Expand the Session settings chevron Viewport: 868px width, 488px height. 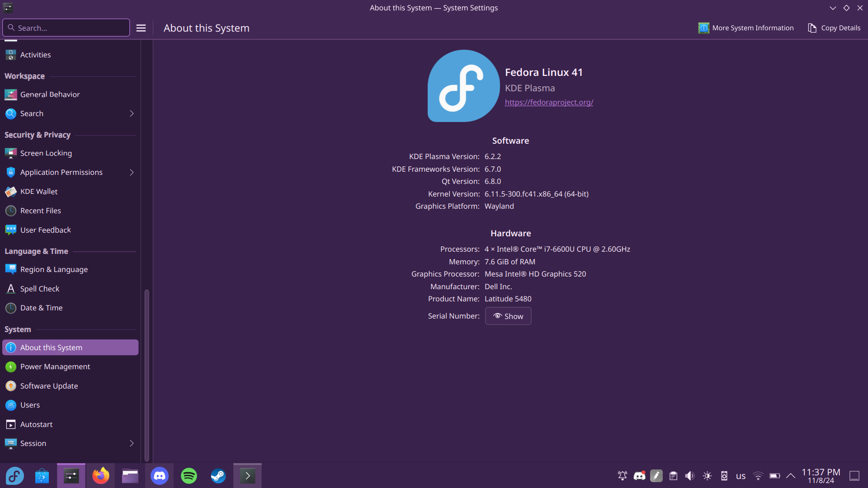132,443
